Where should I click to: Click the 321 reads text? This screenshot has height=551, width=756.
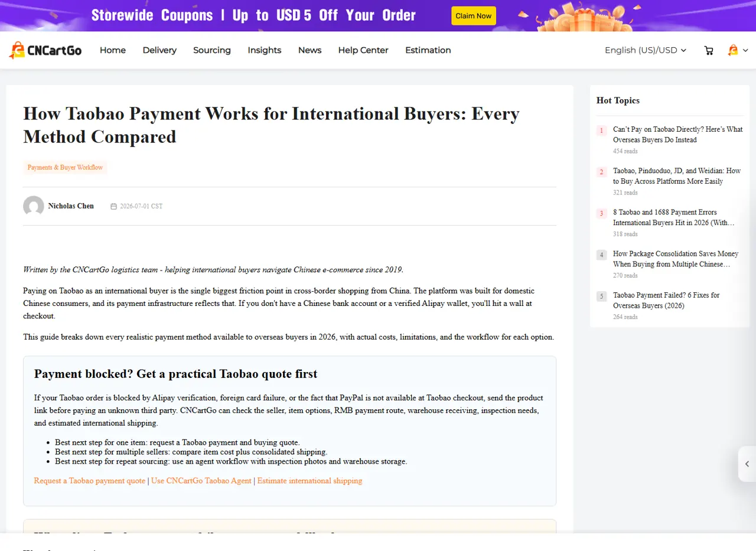click(x=625, y=193)
